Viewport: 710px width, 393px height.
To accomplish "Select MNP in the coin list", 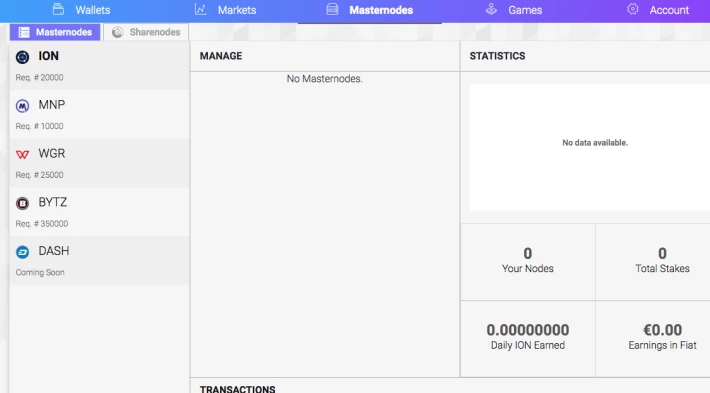I will pyautogui.click(x=99, y=114).
